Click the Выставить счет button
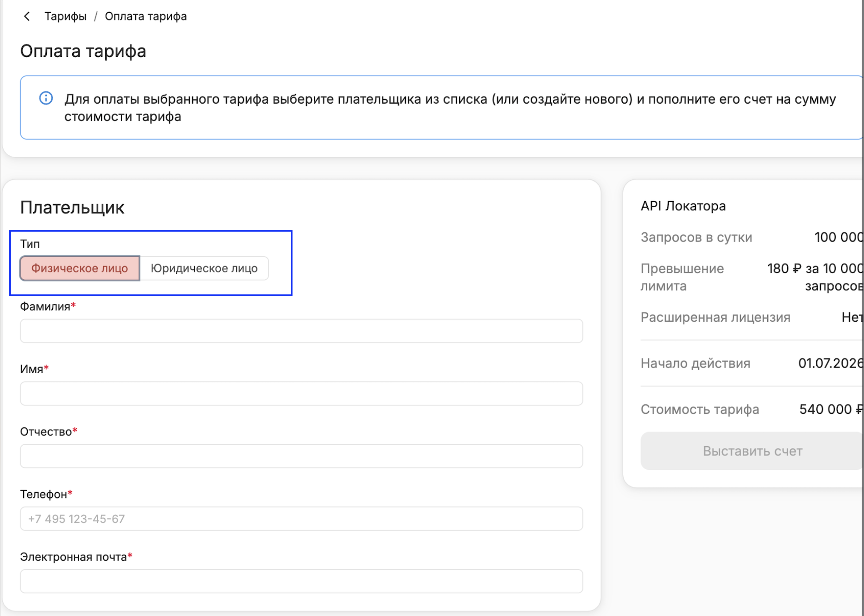Image resolution: width=864 pixels, height=616 pixels. 752,451
